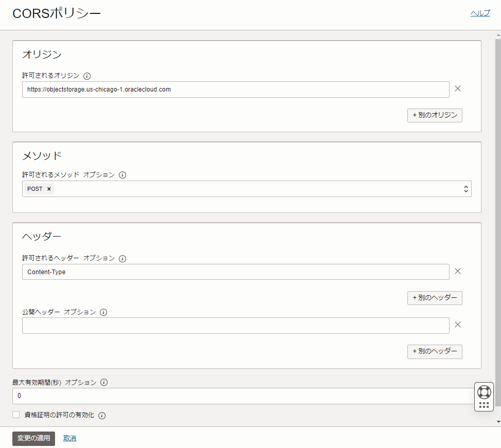This screenshot has width=501, height=448.
Task: Click the 取消 link
Action: 69,438
